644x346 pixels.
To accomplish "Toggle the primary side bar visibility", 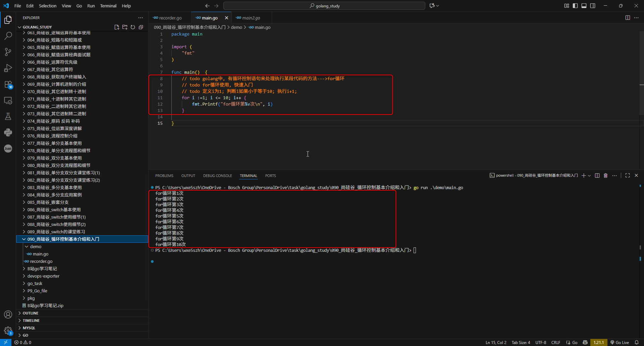I will click(x=575, y=6).
